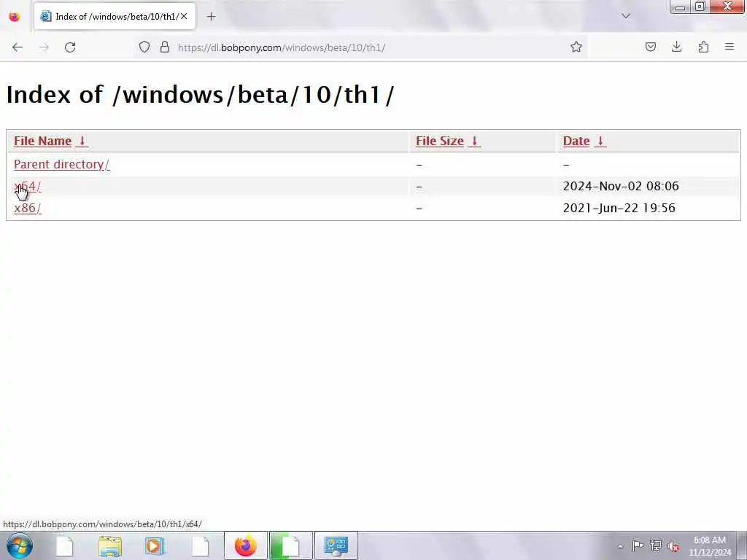Click the forward navigation arrow
The height and width of the screenshot is (560, 747).
[44, 47]
